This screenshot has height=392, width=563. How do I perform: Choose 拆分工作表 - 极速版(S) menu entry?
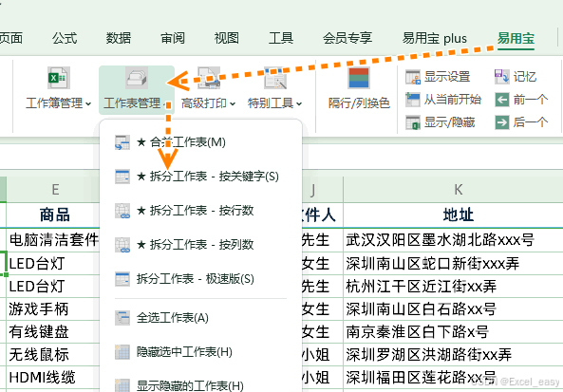[x=200, y=279]
